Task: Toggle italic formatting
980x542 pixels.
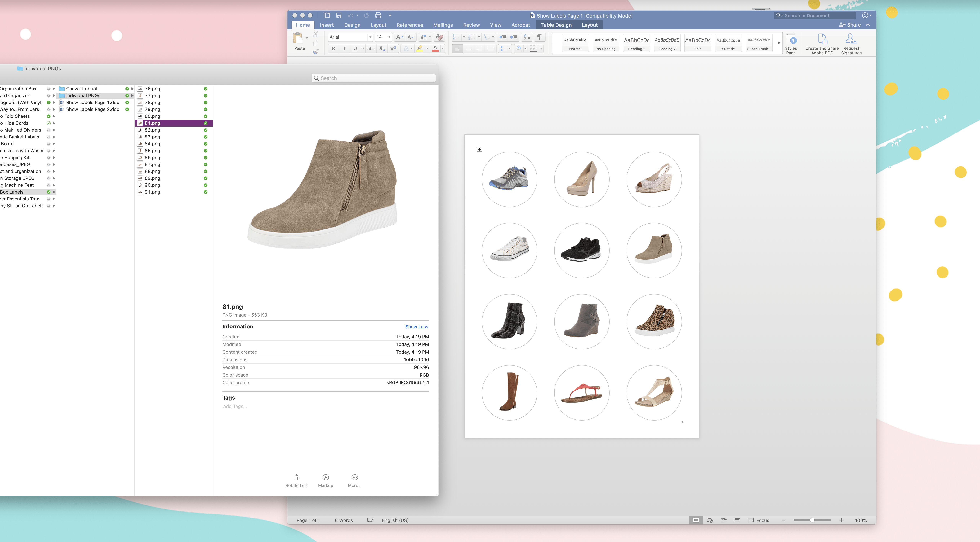Action: 344,49
